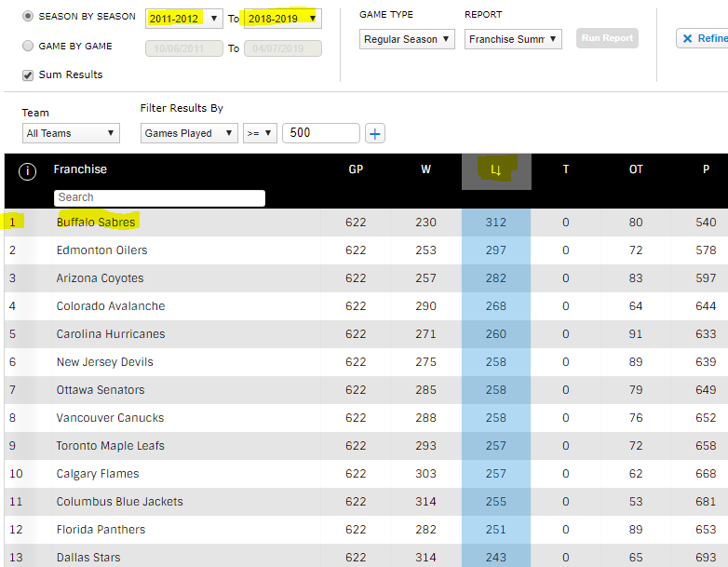Click Carolina Hurricanes franchise name

[111, 334]
